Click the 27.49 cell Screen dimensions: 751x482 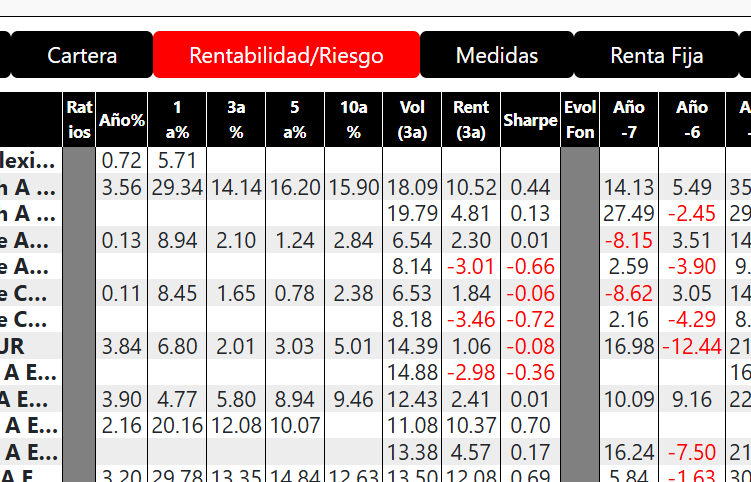tap(629, 214)
